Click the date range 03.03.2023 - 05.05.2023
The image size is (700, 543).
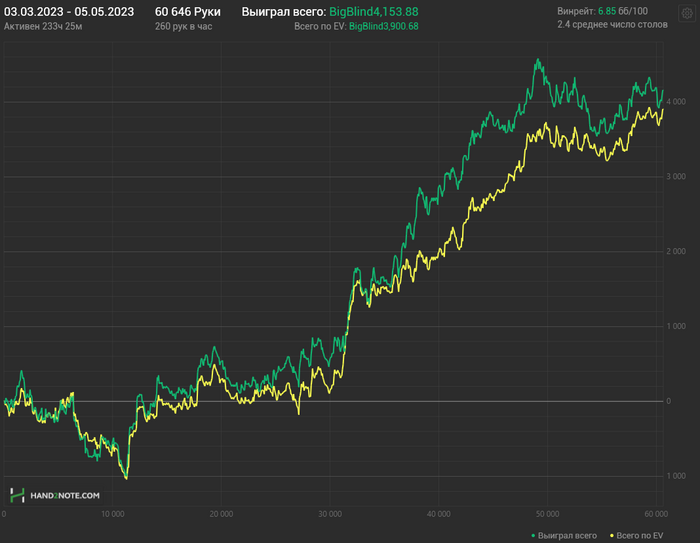tap(69, 12)
